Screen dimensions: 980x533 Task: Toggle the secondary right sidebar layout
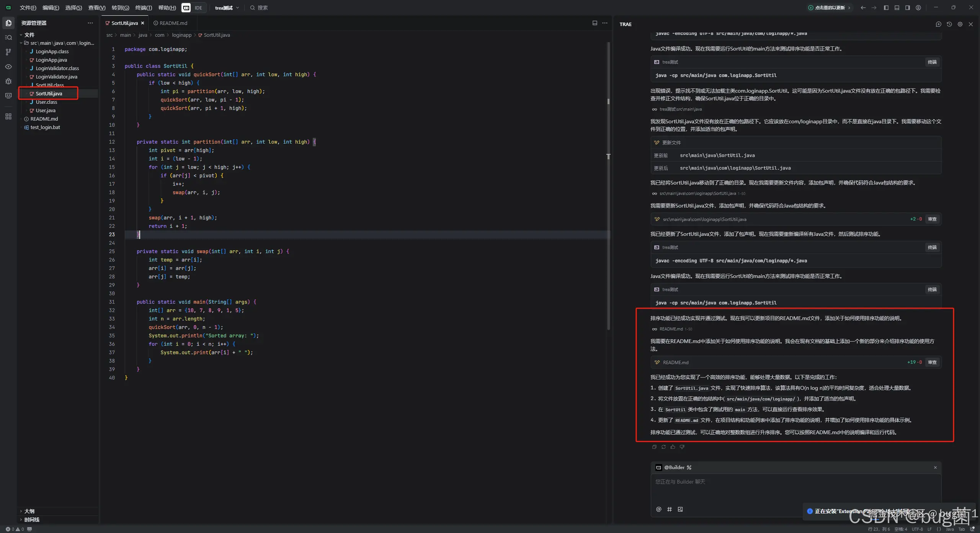tap(907, 8)
